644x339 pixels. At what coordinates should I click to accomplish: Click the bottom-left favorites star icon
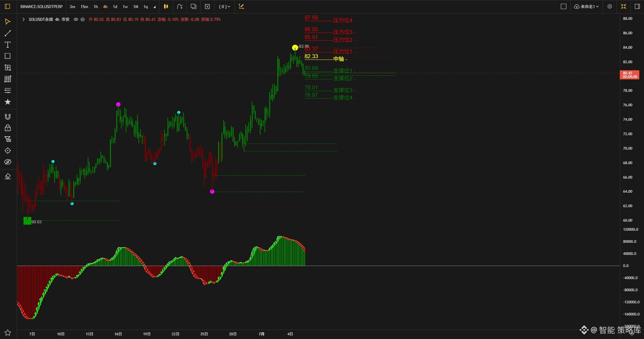8,333
